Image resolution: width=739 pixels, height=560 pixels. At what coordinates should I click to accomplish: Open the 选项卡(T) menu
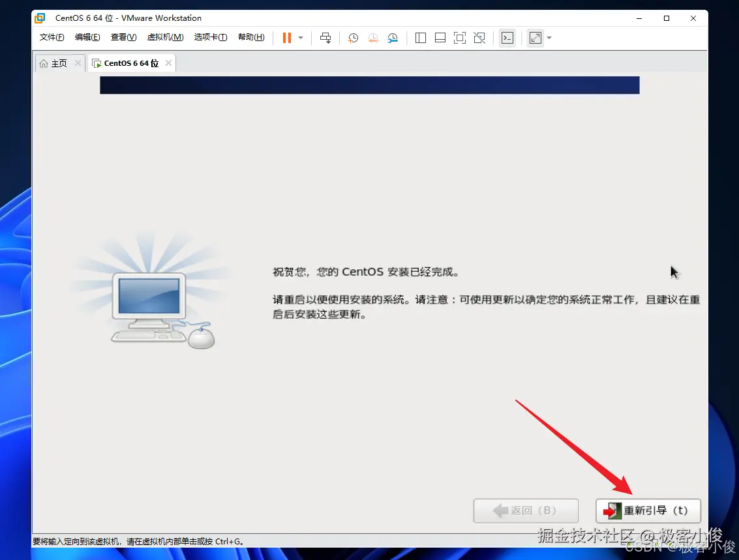click(x=210, y=37)
